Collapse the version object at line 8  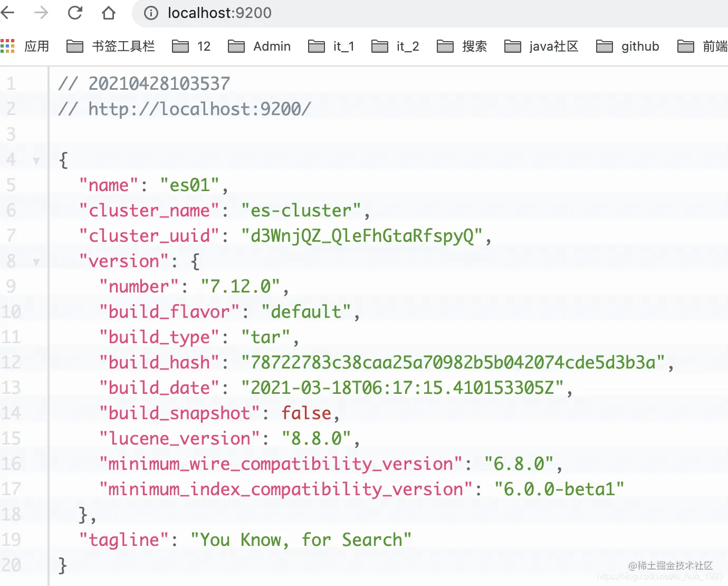coord(36,262)
